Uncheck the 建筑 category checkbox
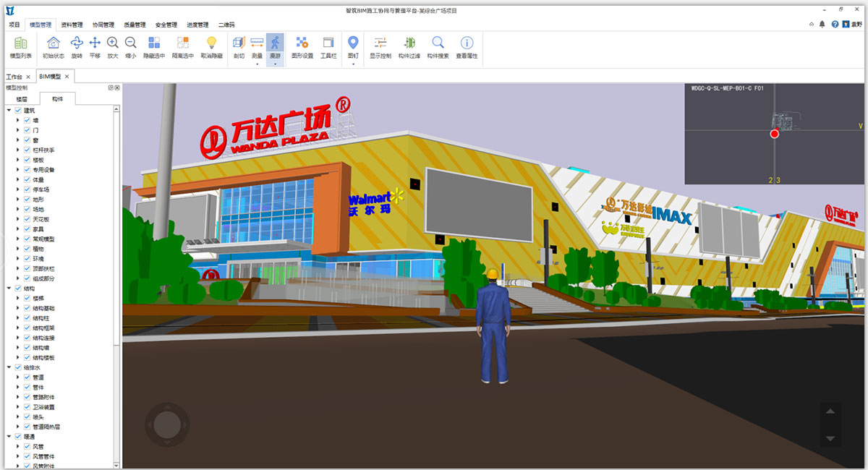This screenshot has height=470, width=868. coord(18,111)
